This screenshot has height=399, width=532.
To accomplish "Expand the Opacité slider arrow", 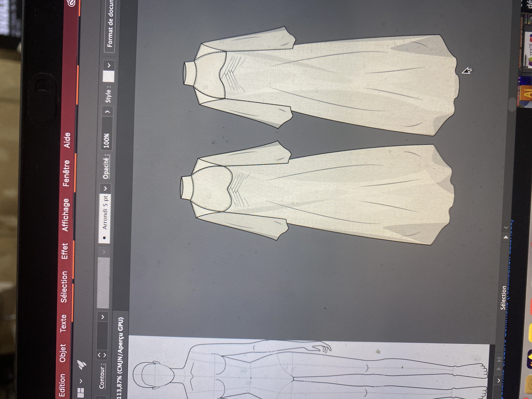I will click(108, 112).
